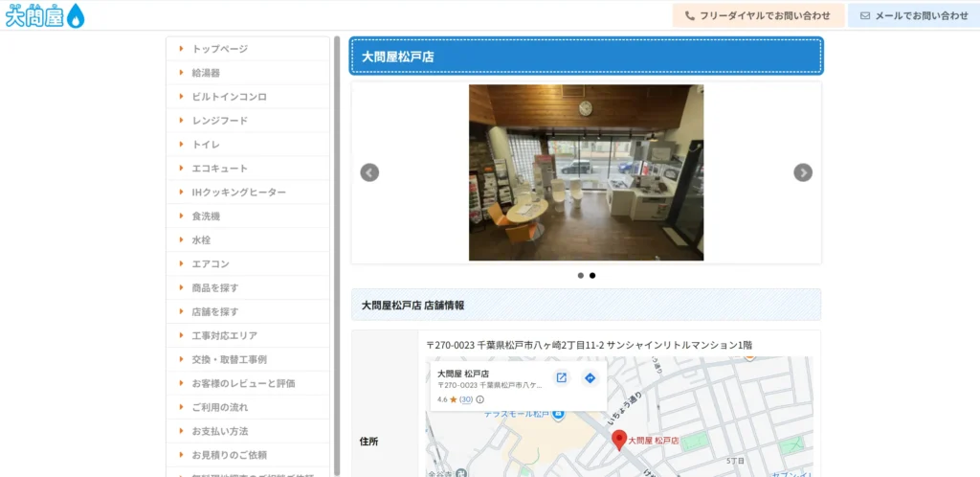Open the ビルトインコンロ sidebar item
Viewport: 980px width, 477px height.
coord(229,97)
